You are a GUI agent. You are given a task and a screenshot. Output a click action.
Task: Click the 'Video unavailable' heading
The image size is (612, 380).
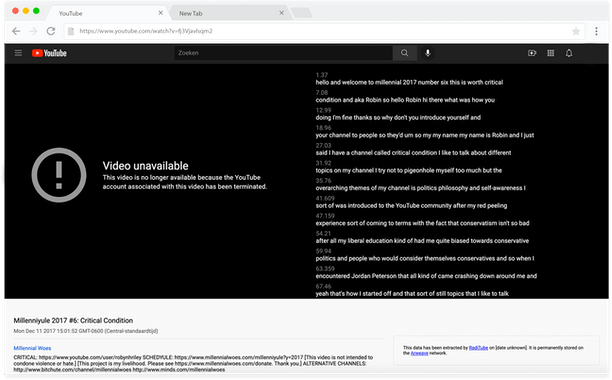[x=145, y=166]
